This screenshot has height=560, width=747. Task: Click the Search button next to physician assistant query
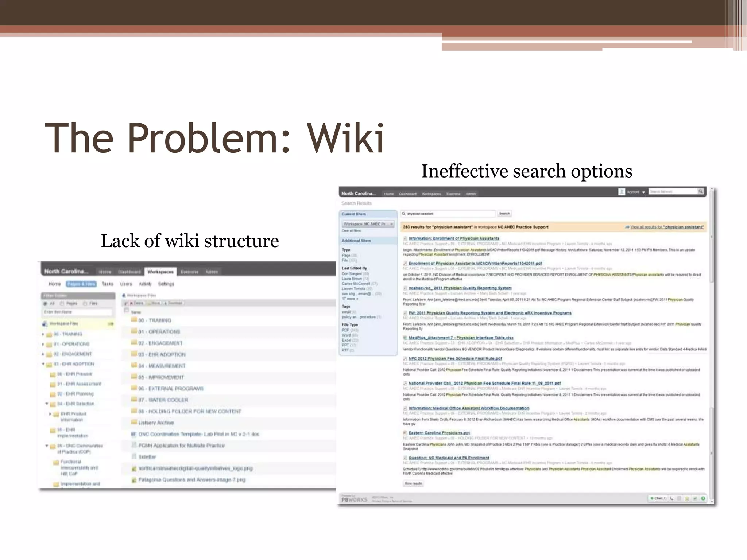[x=504, y=214]
